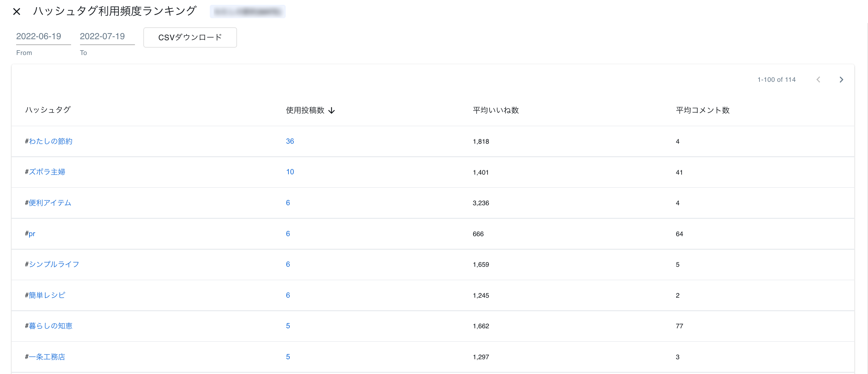The height and width of the screenshot is (374, 868).
Task: Open the #シンプルライフ hashtag link
Action: pos(54,264)
